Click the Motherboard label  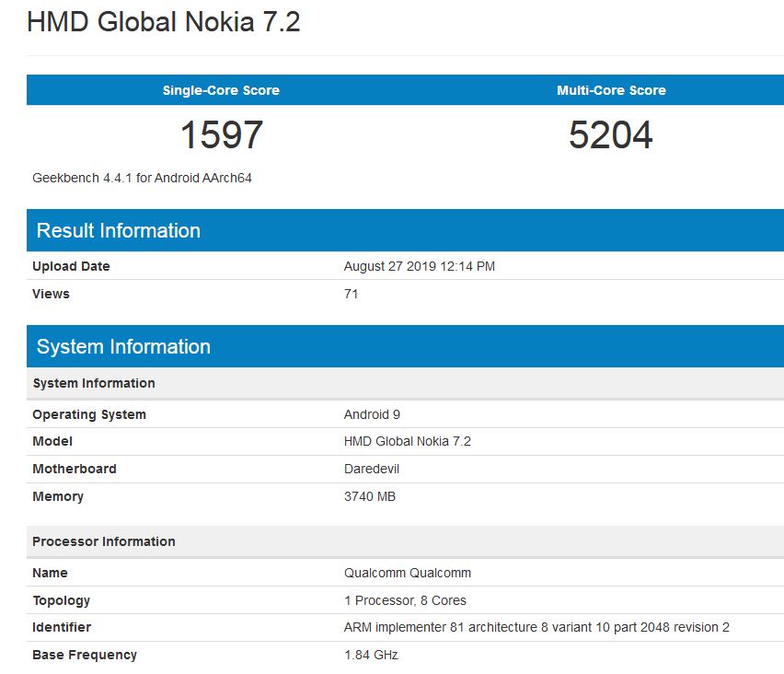click(75, 469)
